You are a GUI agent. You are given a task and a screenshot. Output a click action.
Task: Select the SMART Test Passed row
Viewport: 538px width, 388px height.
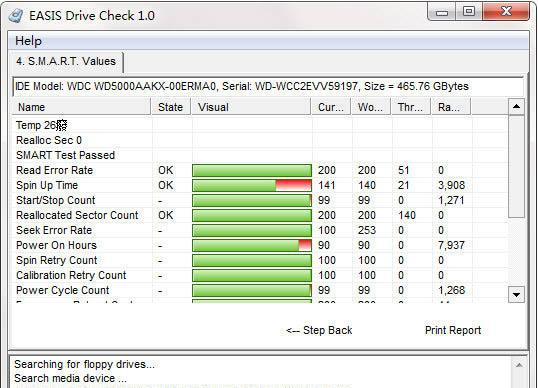pos(260,155)
